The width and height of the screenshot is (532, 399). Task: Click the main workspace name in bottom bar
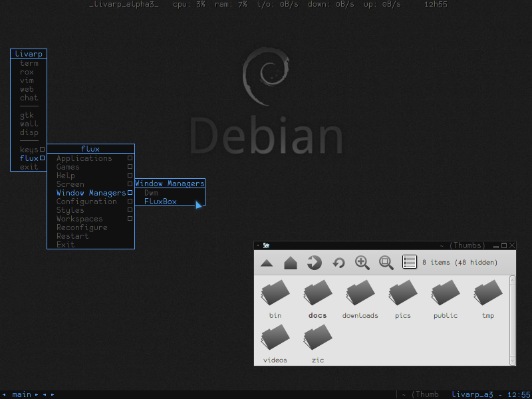(21, 394)
